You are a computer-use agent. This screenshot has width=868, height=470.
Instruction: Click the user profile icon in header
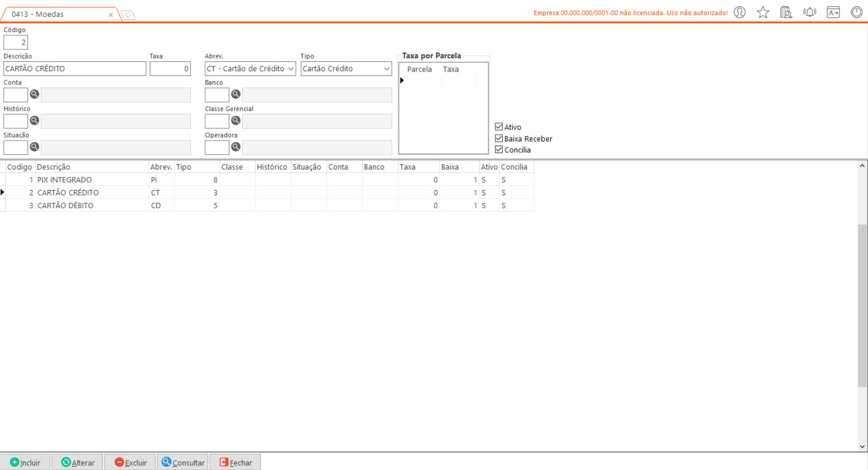[740, 13]
